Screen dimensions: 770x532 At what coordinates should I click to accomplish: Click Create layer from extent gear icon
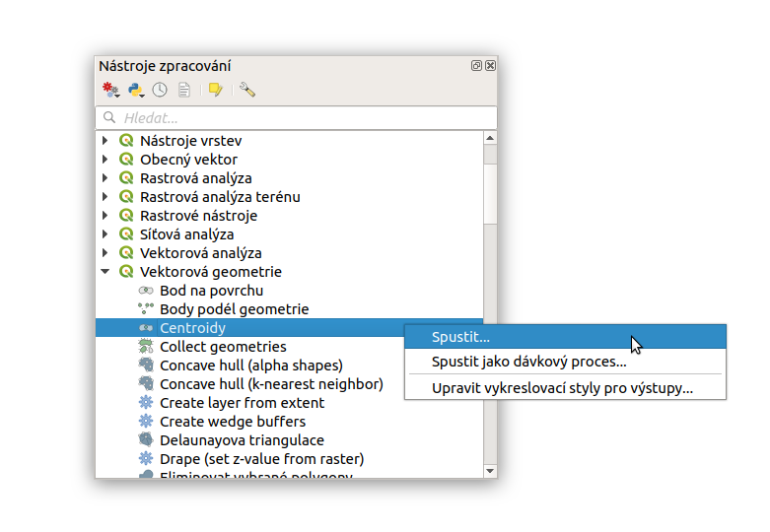point(146,402)
